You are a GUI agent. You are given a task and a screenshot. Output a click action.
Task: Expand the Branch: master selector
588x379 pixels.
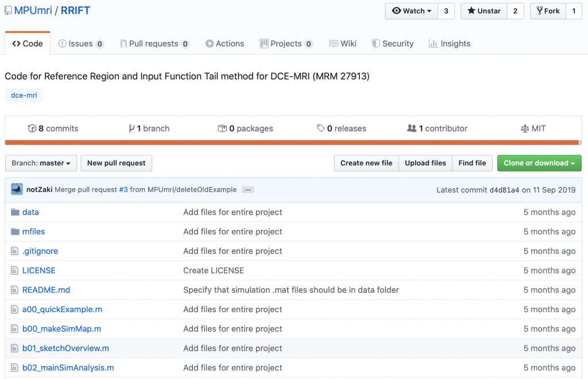(41, 163)
